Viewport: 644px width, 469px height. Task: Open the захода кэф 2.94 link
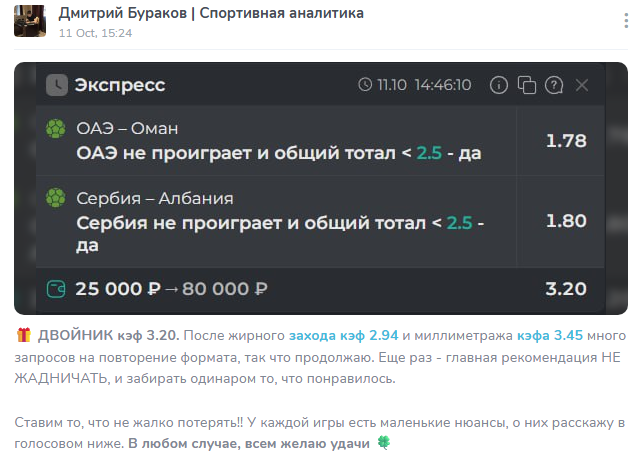tap(344, 336)
